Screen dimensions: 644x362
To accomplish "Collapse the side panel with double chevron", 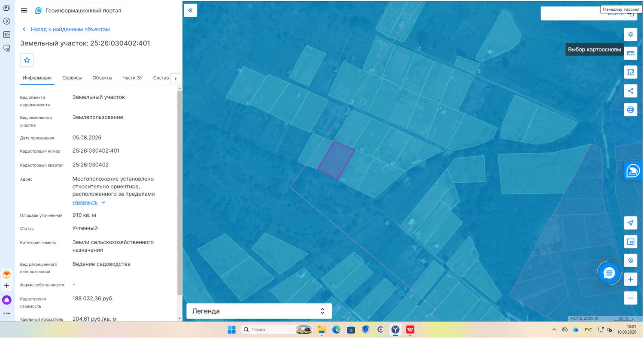I will [x=190, y=10].
